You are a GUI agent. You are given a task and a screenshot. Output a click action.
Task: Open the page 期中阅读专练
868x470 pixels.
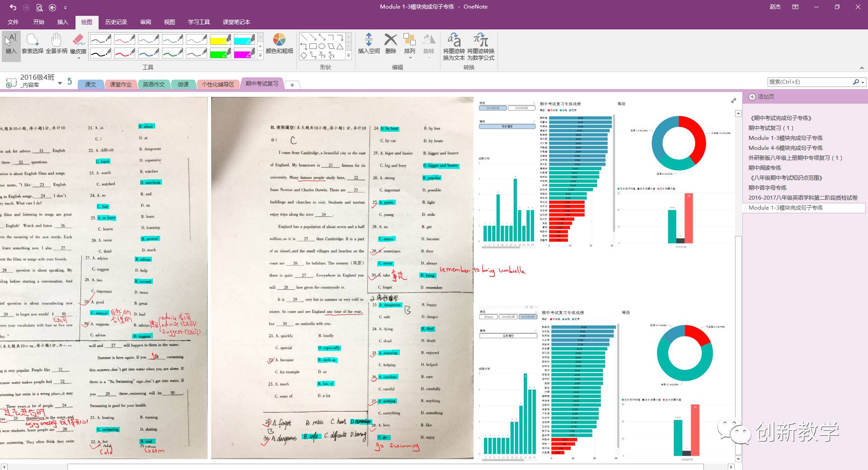[764, 168]
